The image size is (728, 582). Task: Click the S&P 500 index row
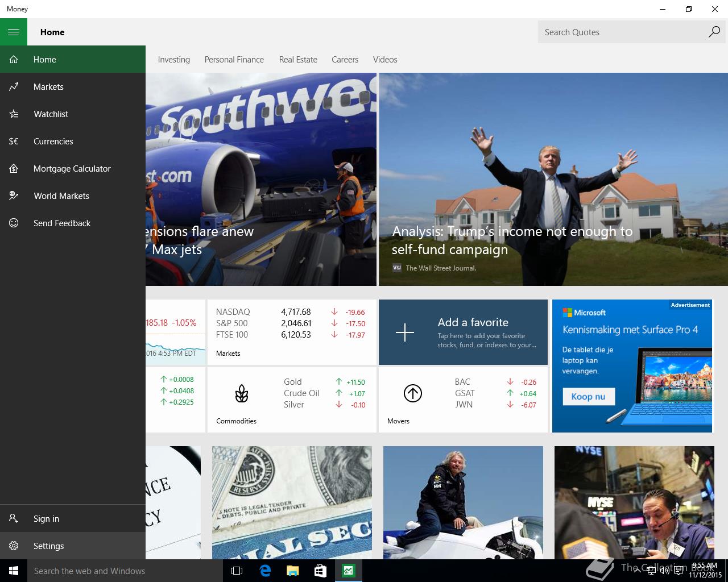point(291,323)
